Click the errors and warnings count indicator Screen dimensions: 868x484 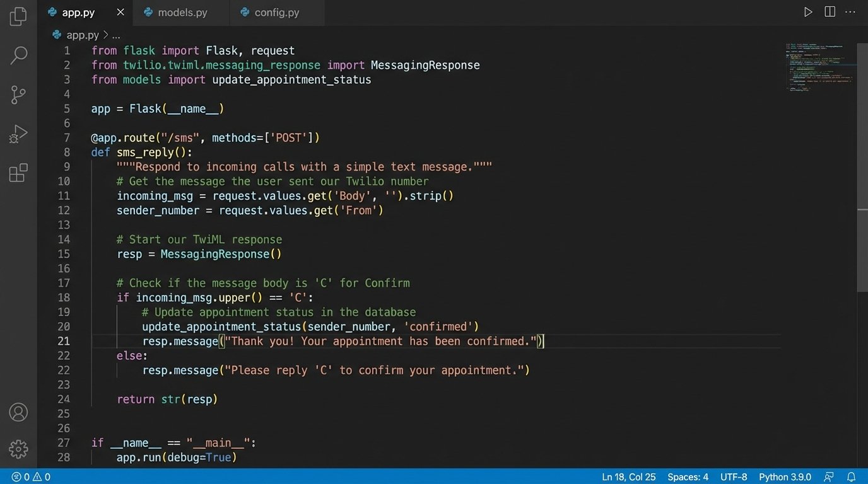[x=31, y=477]
